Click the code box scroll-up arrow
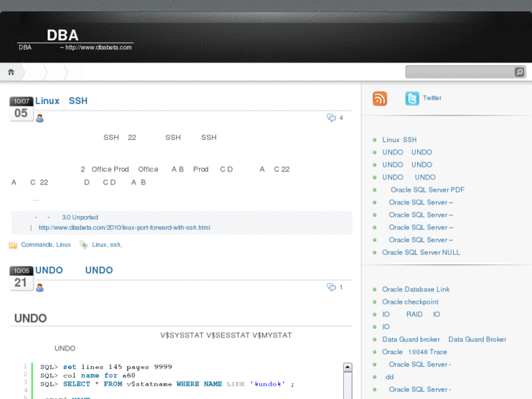This screenshot has height=399, width=532. tap(348, 367)
